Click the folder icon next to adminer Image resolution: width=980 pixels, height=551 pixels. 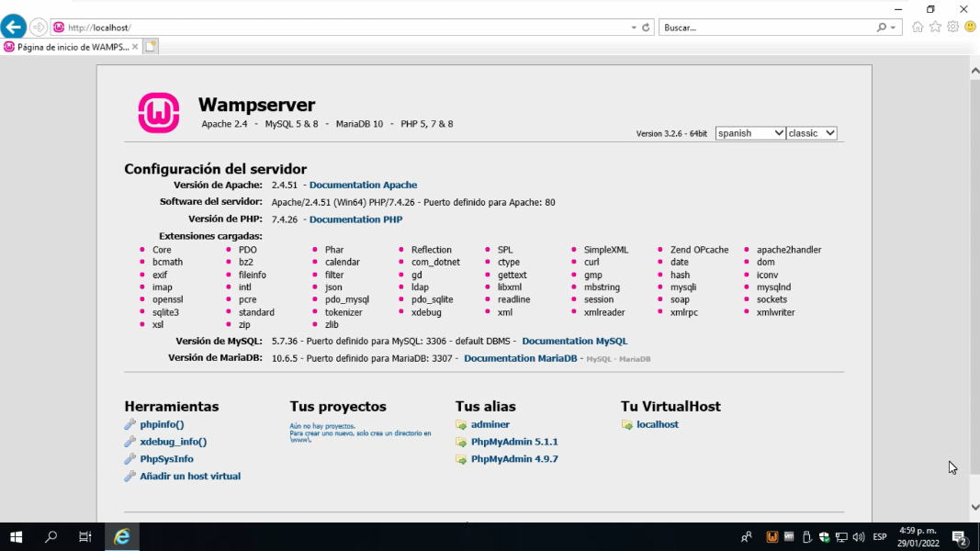pyautogui.click(x=461, y=425)
